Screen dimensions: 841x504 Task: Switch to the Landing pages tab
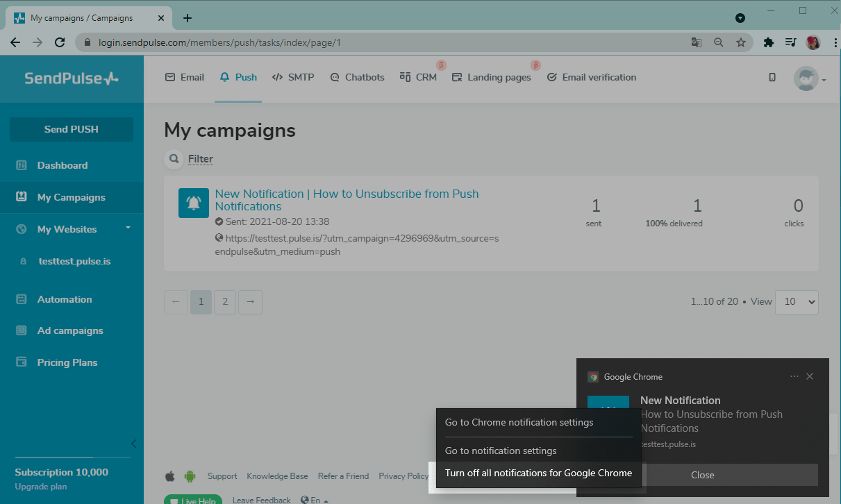click(492, 77)
